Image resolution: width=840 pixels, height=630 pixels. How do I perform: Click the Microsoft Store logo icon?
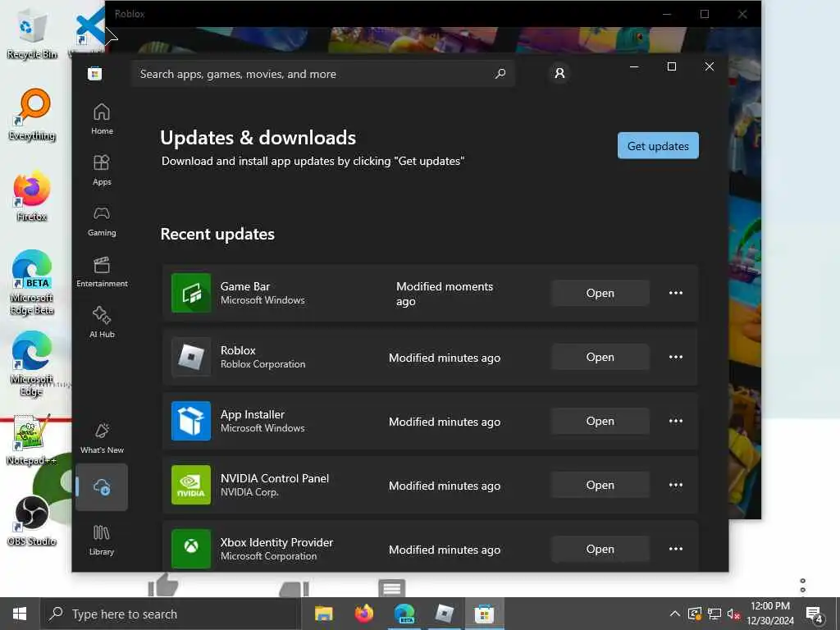tap(95, 74)
